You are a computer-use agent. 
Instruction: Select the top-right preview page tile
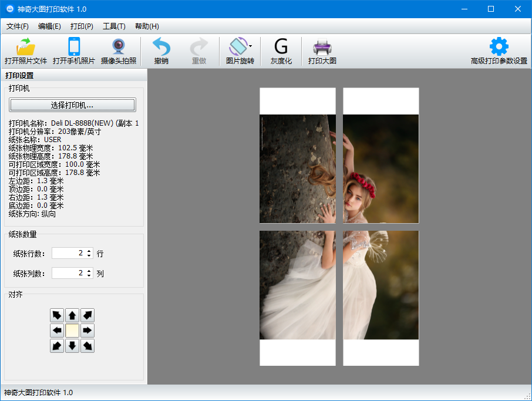pyautogui.click(x=381, y=156)
